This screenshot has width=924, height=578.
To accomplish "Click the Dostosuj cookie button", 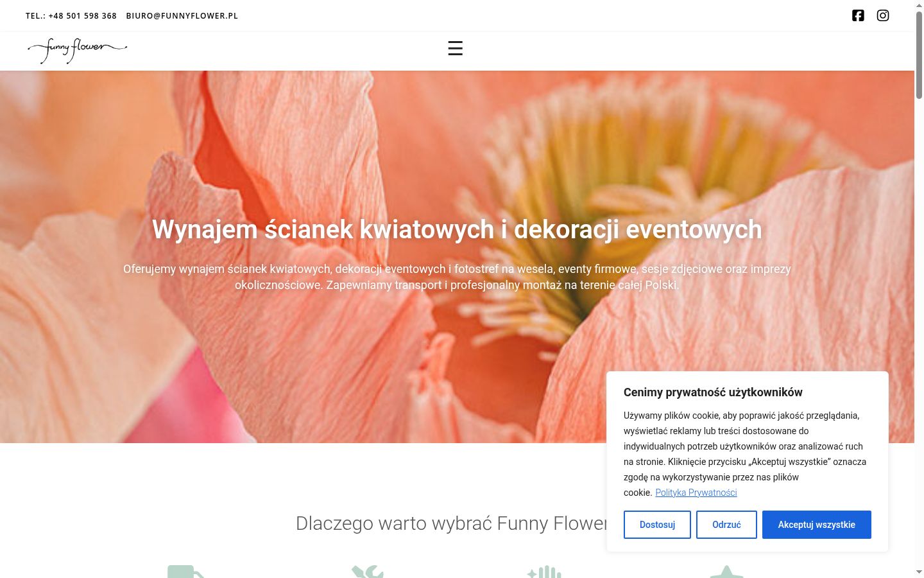I will pos(657,525).
